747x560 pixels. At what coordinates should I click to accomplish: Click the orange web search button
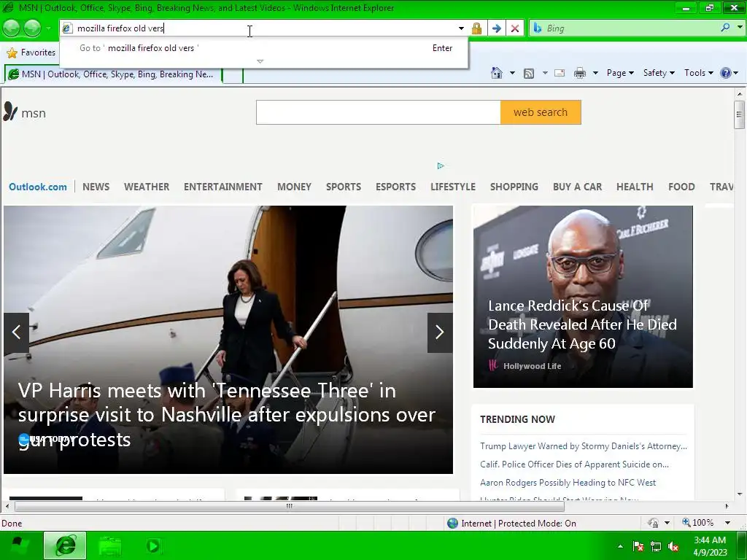541,112
